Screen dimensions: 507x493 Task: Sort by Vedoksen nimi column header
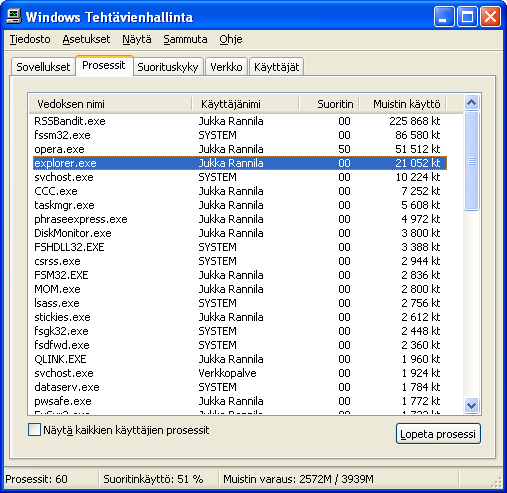click(110, 104)
